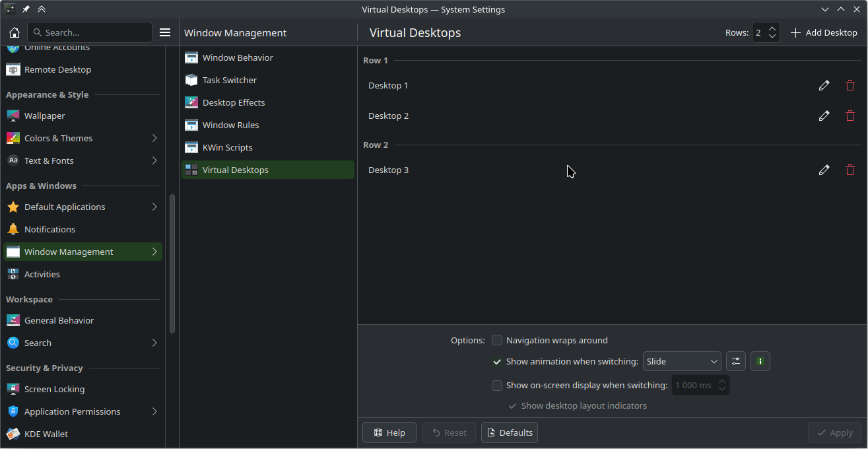Click the Home icon in the sidebar header
The height and width of the screenshot is (449, 868).
pyautogui.click(x=15, y=32)
